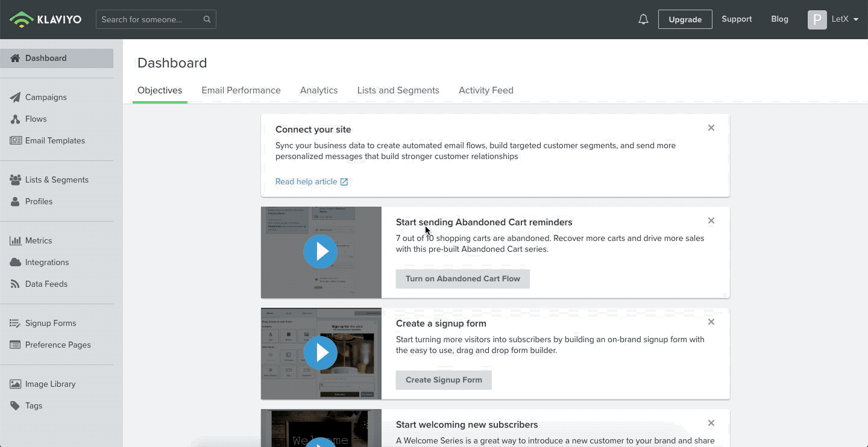Click the Integrations cloud icon

pos(16,263)
